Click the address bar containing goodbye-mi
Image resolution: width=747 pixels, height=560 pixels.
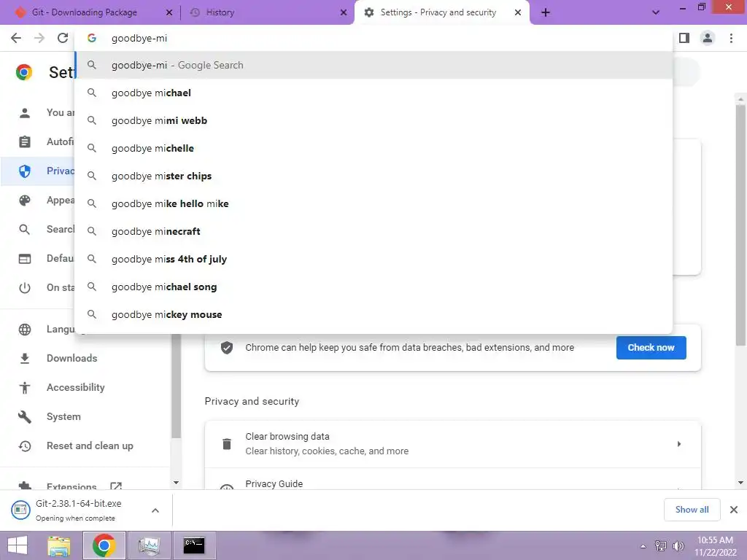(x=374, y=38)
